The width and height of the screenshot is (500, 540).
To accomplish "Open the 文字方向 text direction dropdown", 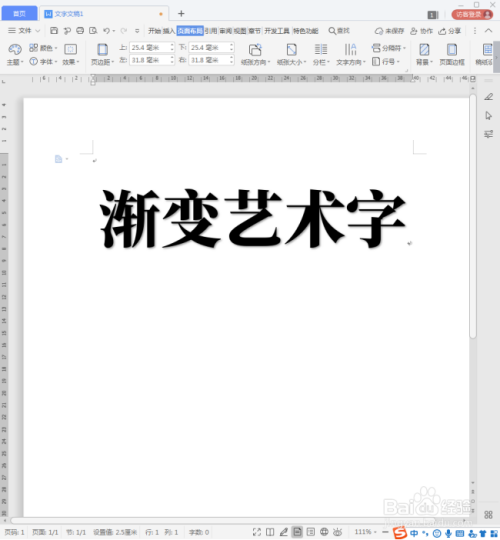I will coord(351,54).
